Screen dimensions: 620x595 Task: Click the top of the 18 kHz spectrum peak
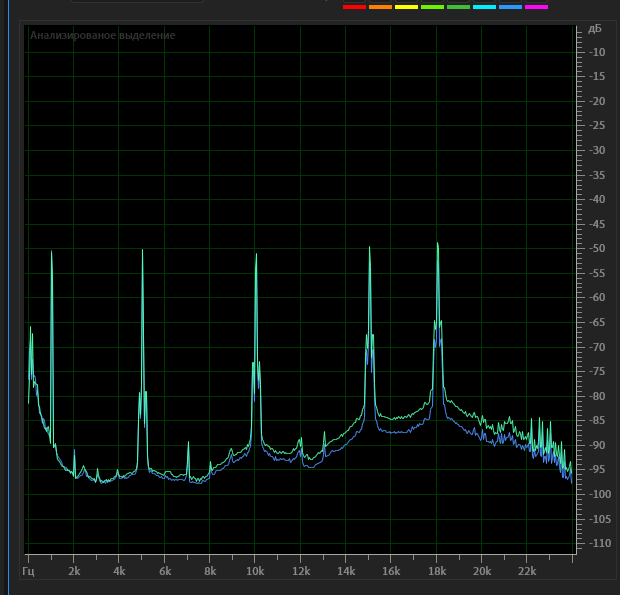point(437,243)
